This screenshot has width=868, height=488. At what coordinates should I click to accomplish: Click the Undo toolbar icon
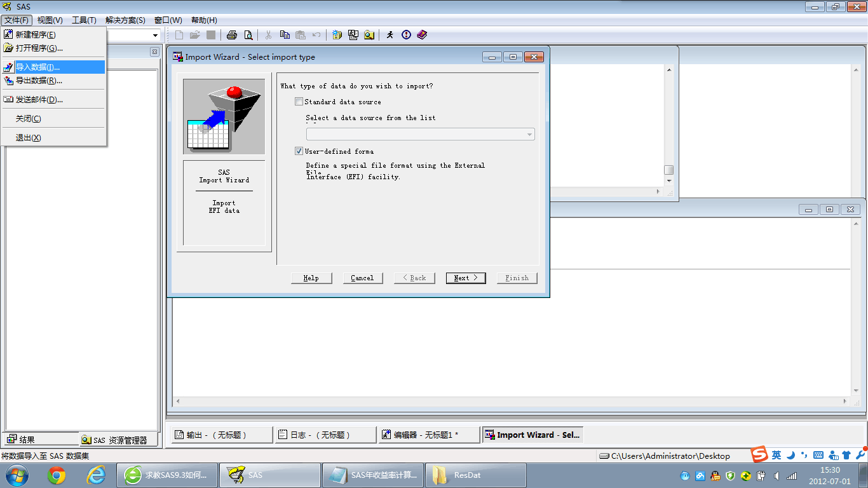[x=316, y=35]
